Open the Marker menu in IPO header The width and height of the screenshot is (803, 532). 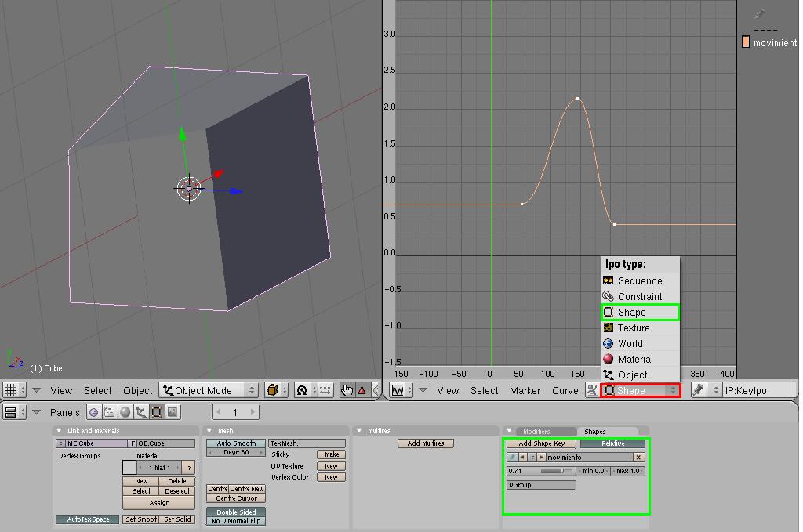coord(525,390)
